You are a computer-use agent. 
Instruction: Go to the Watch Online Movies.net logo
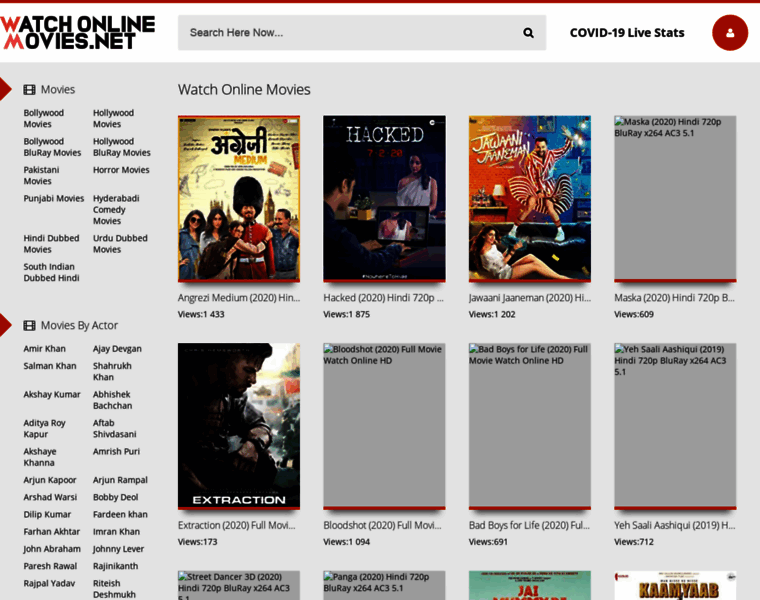point(78,32)
